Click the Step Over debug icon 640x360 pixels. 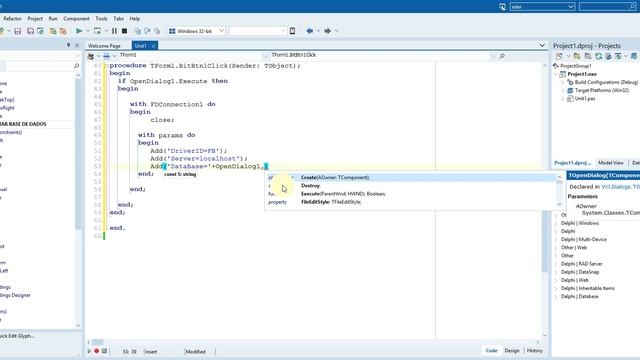(x=147, y=31)
